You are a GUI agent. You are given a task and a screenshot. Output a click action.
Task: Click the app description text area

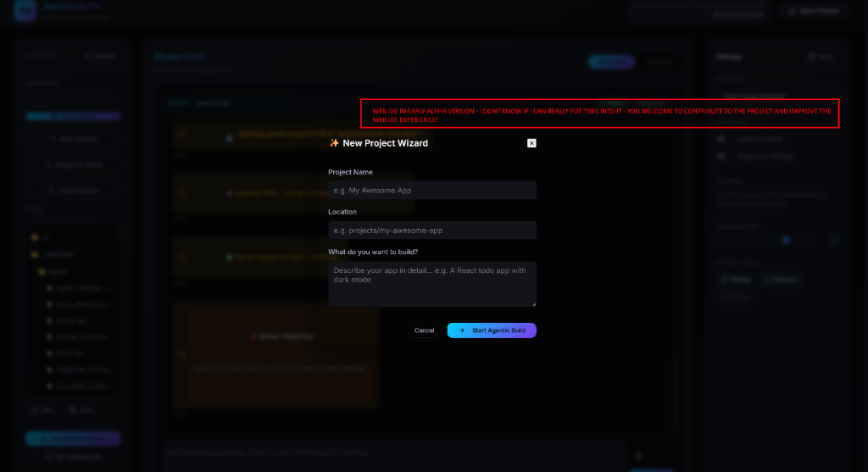(x=432, y=283)
